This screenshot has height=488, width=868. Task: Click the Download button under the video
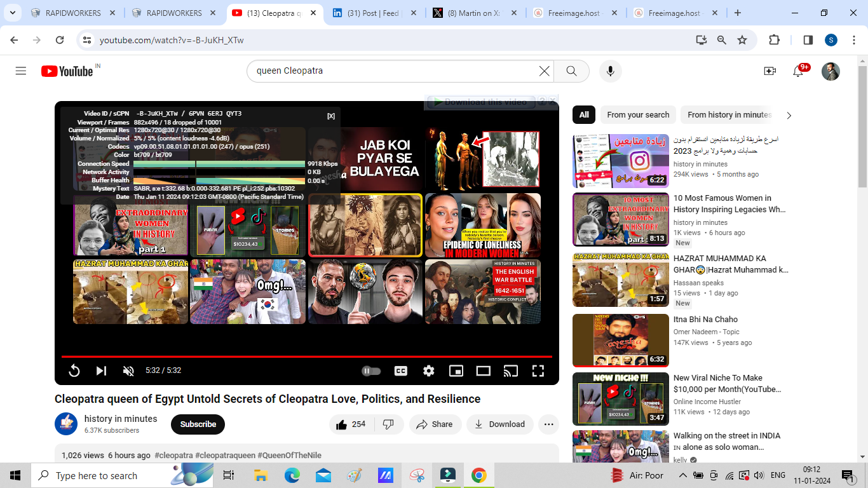pos(500,424)
